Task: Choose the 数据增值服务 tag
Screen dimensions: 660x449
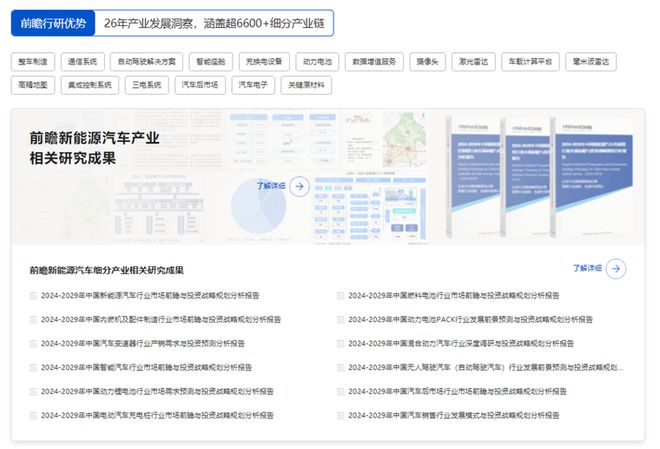Action: pyautogui.click(x=374, y=62)
